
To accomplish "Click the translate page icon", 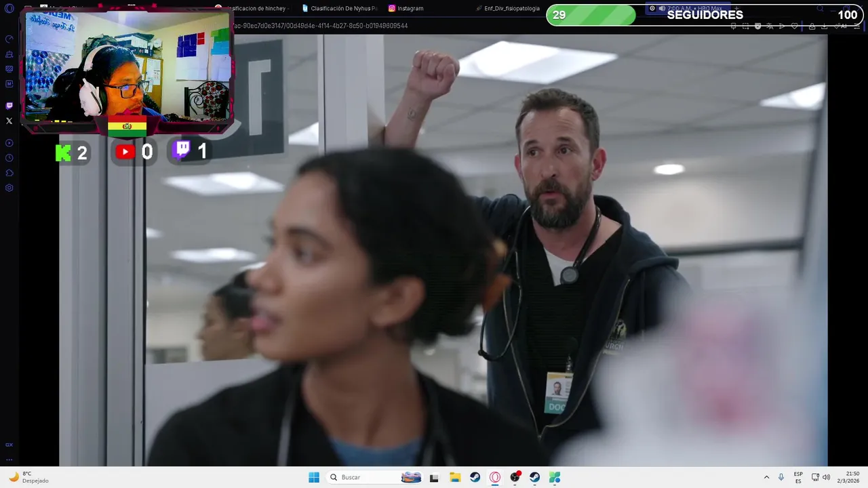I will pyautogui.click(x=770, y=26).
